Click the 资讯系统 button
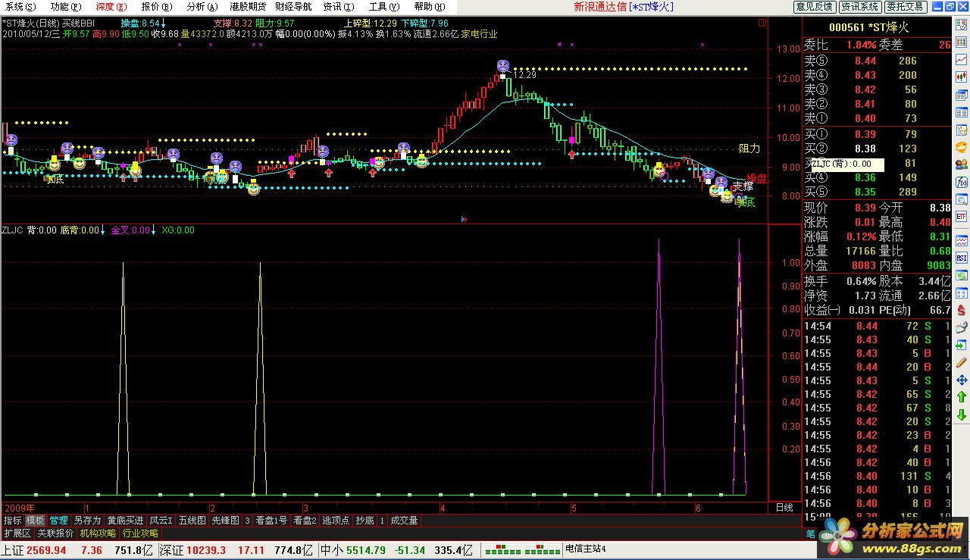The width and height of the screenshot is (970, 560). click(860, 7)
